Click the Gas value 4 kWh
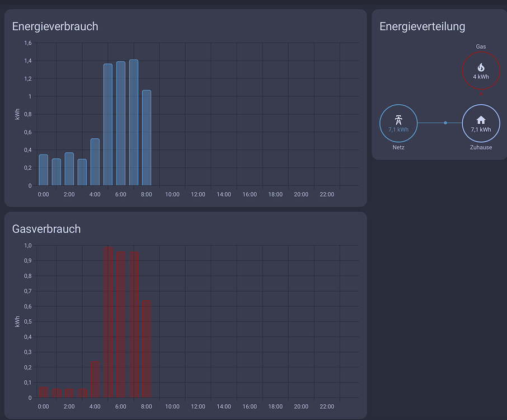Viewport: 507px width, 420px height. pyautogui.click(x=481, y=77)
